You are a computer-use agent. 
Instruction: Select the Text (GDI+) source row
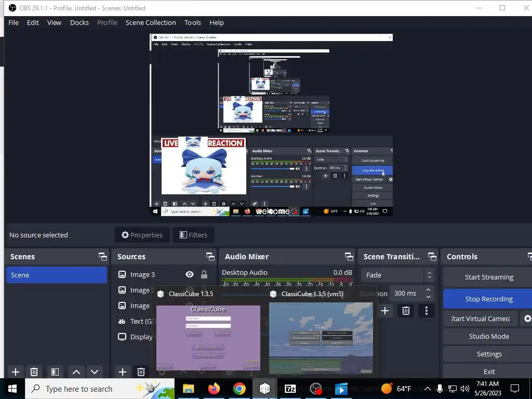click(x=135, y=321)
